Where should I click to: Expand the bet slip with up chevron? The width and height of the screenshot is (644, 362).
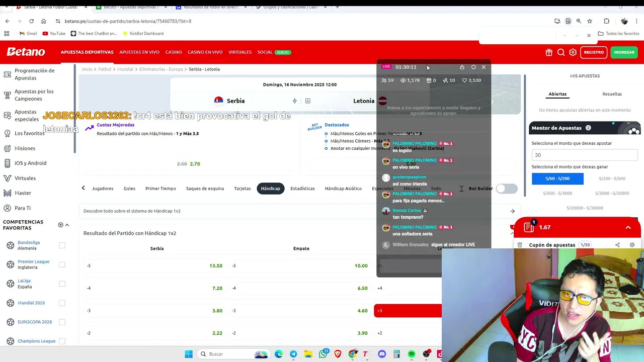628,227
